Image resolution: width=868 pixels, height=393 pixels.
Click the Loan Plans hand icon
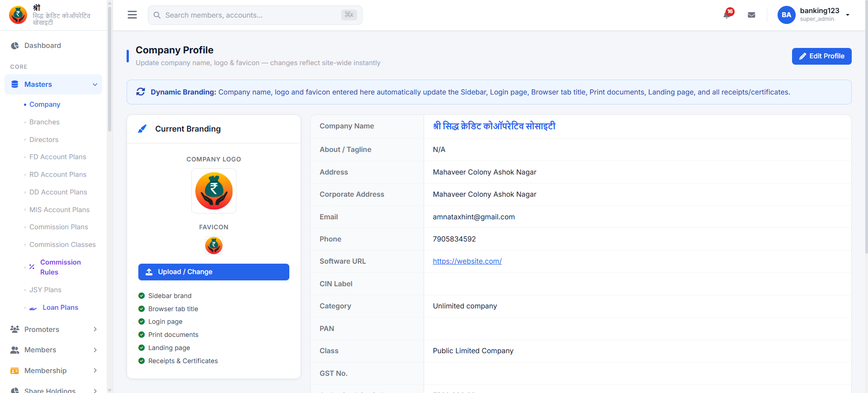(x=33, y=308)
